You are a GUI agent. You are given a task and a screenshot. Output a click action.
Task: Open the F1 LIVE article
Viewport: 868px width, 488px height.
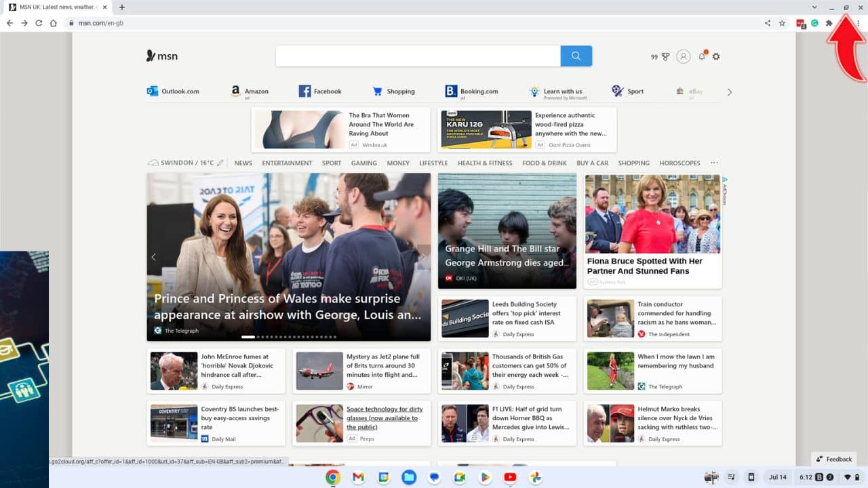[x=507, y=424]
